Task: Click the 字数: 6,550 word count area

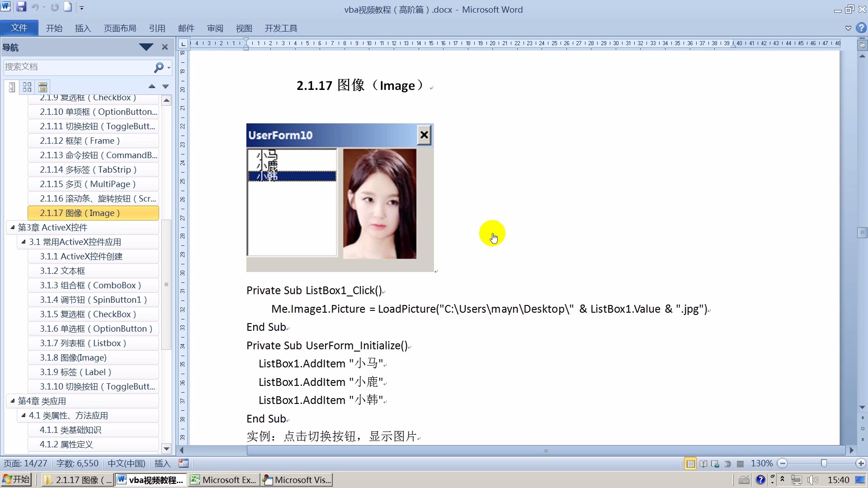Action: [77, 463]
